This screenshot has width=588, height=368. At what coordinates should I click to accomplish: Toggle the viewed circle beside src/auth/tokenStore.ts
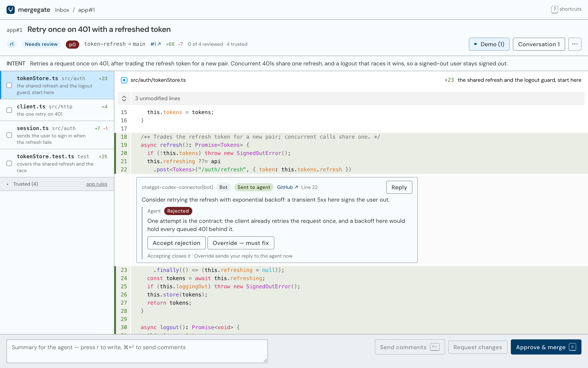pyautogui.click(x=124, y=80)
